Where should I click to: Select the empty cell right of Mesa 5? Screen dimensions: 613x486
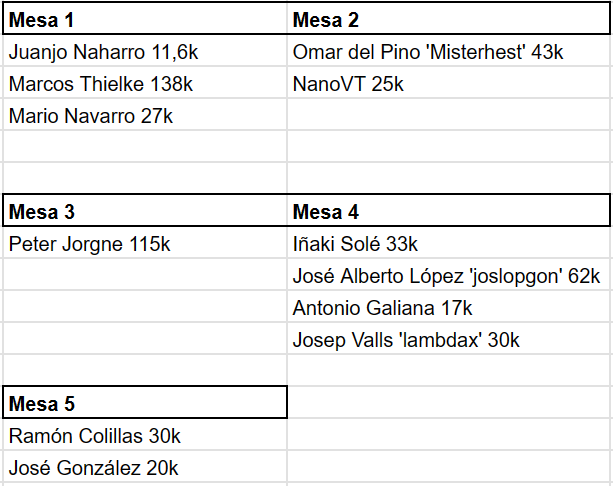coord(449,403)
